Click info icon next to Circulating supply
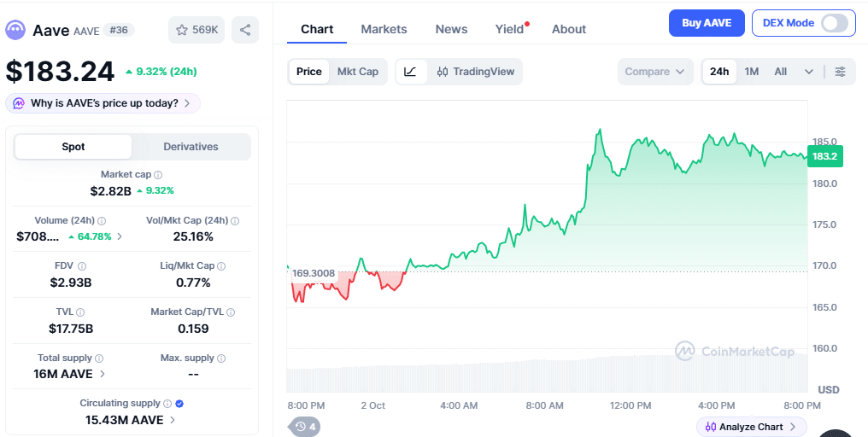The width and height of the screenshot is (868, 437). pos(167,404)
